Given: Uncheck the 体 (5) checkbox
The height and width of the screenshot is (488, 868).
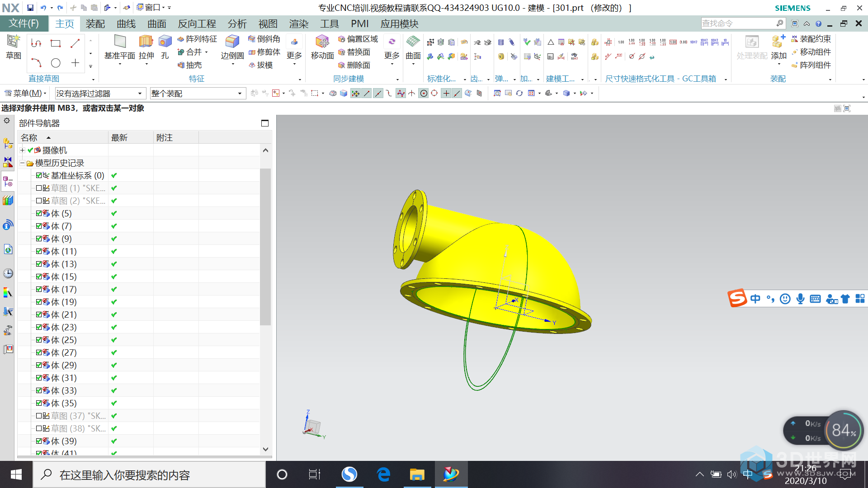Looking at the screenshot, I should pyautogui.click(x=39, y=213).
